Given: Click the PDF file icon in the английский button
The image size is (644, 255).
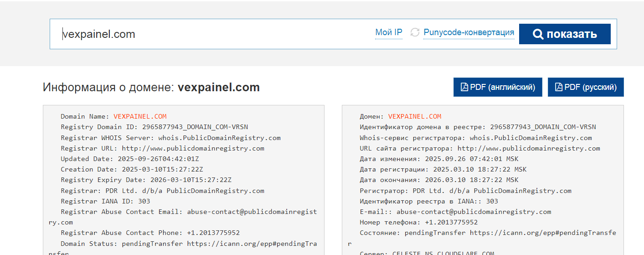Looking at the screenshot, I should tap(464, 87).
